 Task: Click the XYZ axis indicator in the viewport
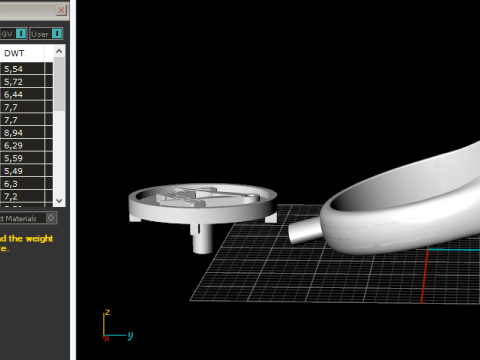tap(117, 326)
